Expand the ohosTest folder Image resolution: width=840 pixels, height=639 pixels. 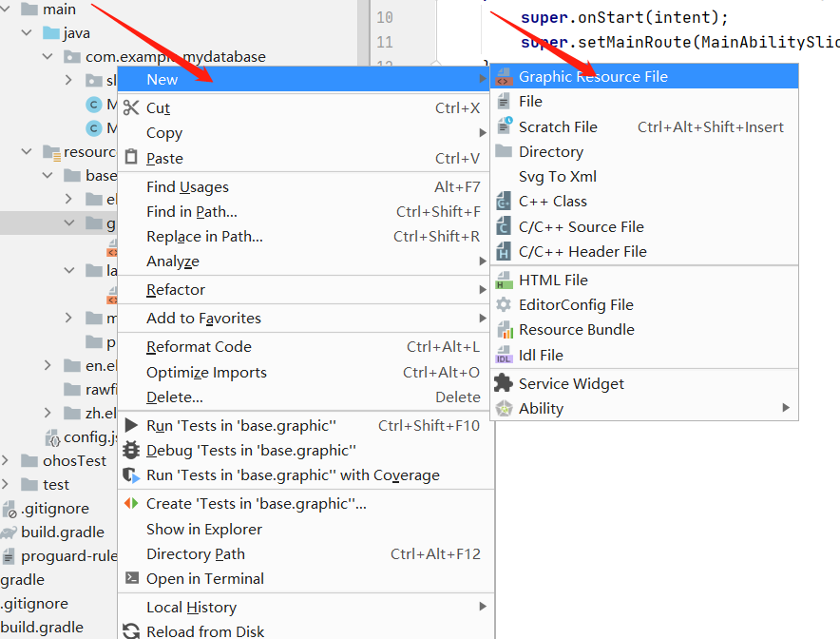click(6, 460)
